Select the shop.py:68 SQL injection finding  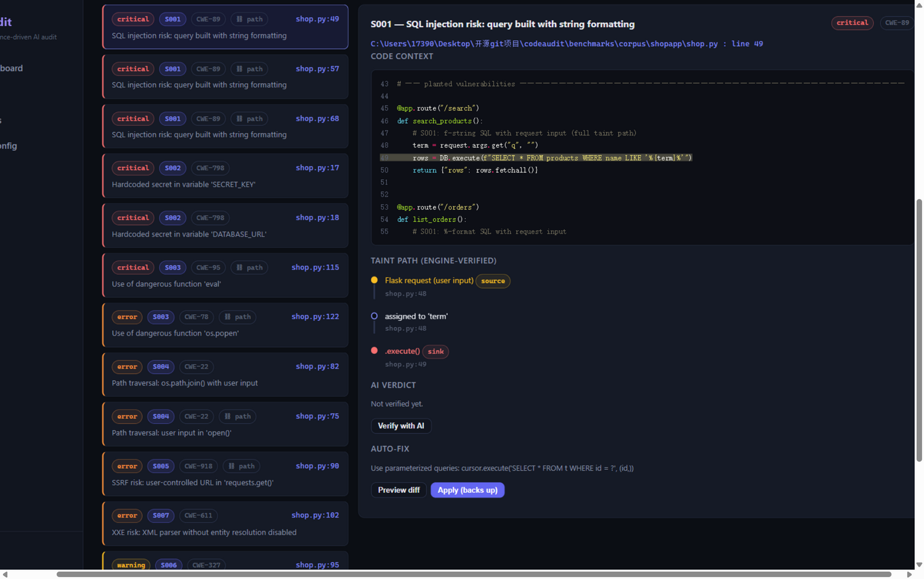[x=225, y=126]
